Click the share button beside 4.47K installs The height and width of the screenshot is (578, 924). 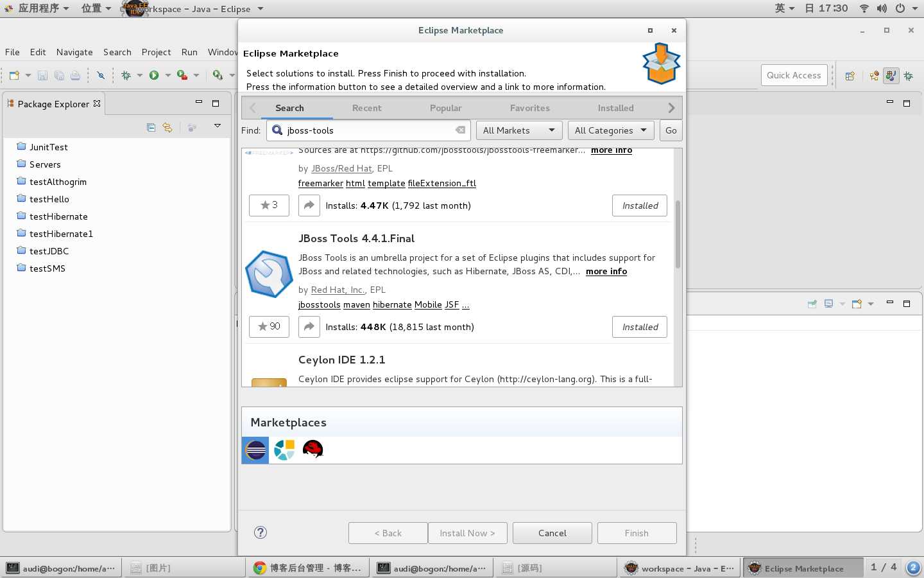pos(309,205)
